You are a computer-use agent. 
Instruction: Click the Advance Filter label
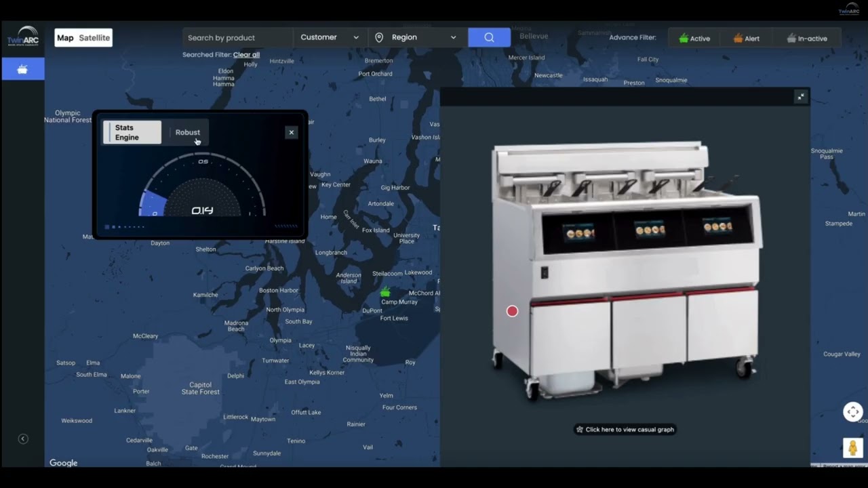[x=633, y=38]
